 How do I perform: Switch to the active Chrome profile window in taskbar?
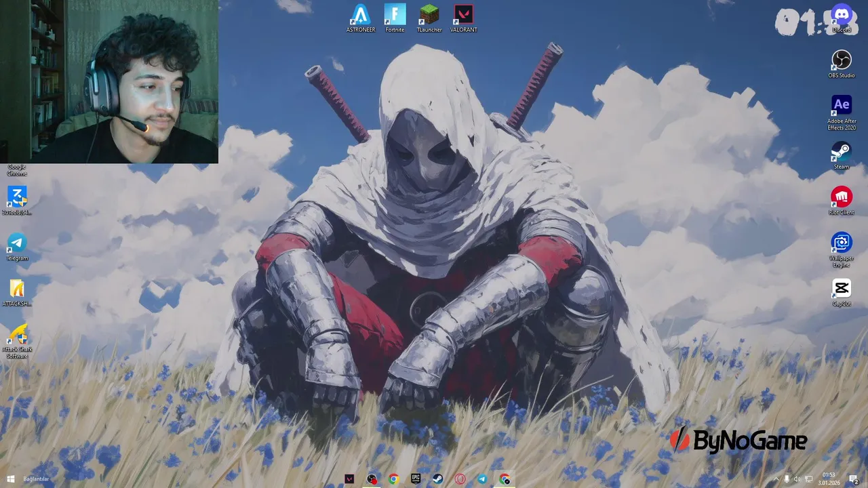click(505, 479)
